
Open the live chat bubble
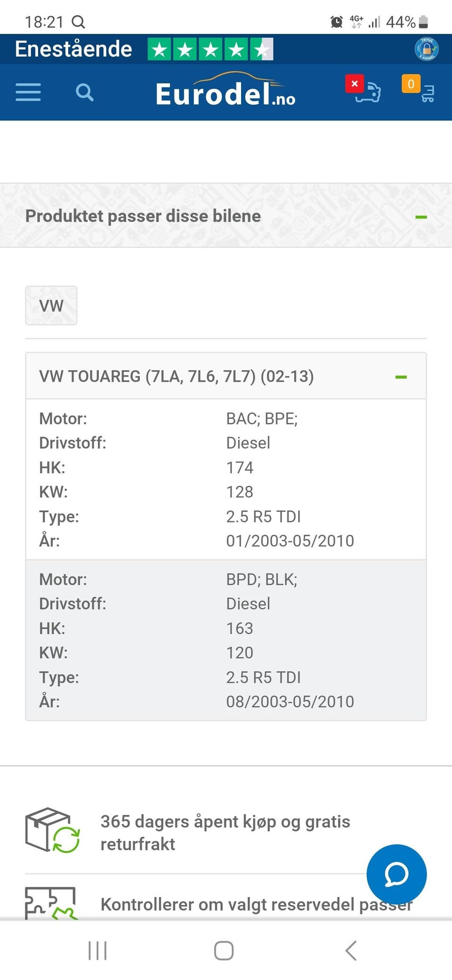coord(396,874)
